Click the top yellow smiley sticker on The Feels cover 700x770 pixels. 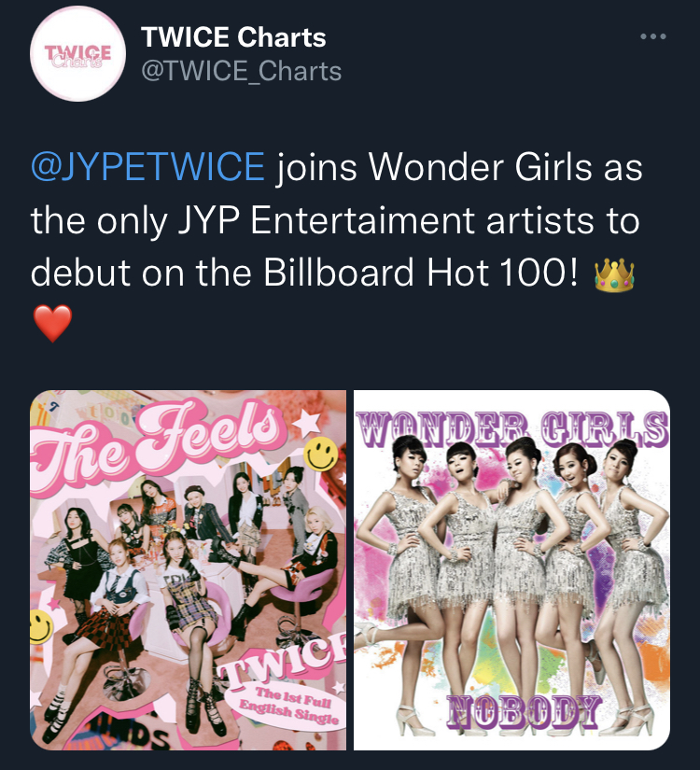321,455
